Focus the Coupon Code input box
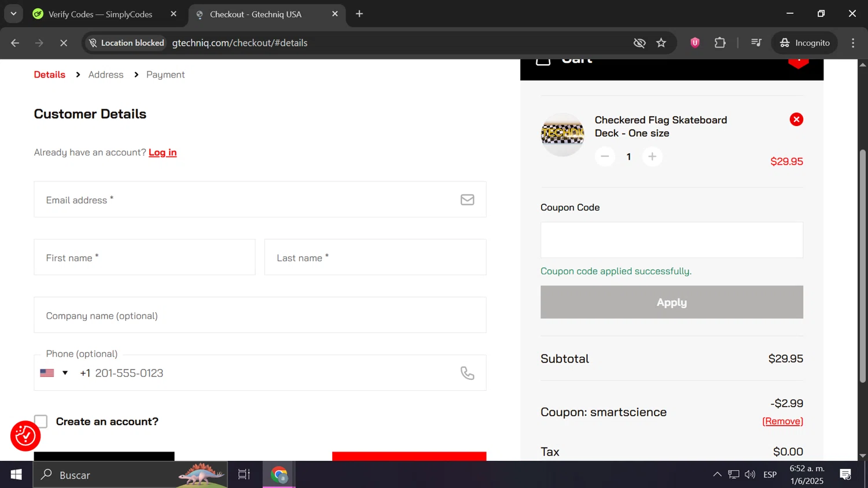Screen dimensions: 868x488 pos(671,240)
